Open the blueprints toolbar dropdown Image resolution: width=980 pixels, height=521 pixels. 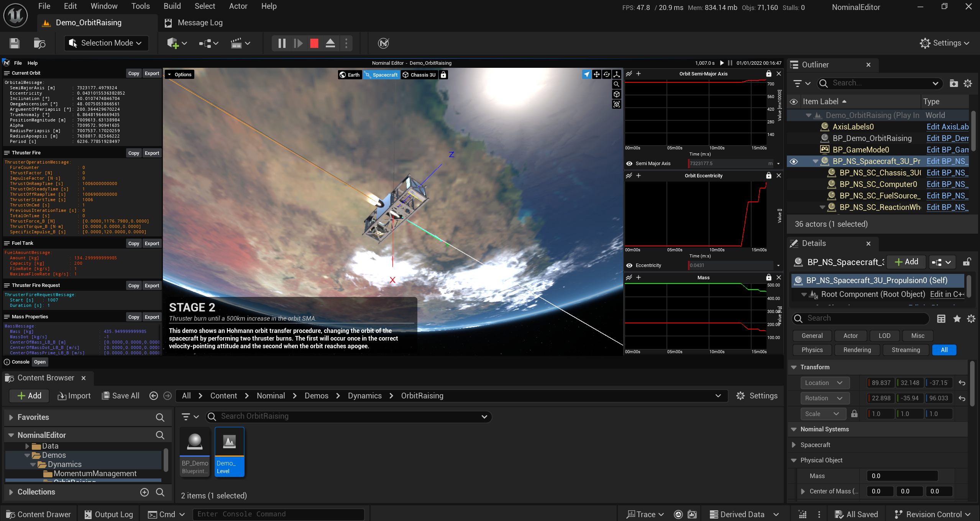click(x=208, y=43)
